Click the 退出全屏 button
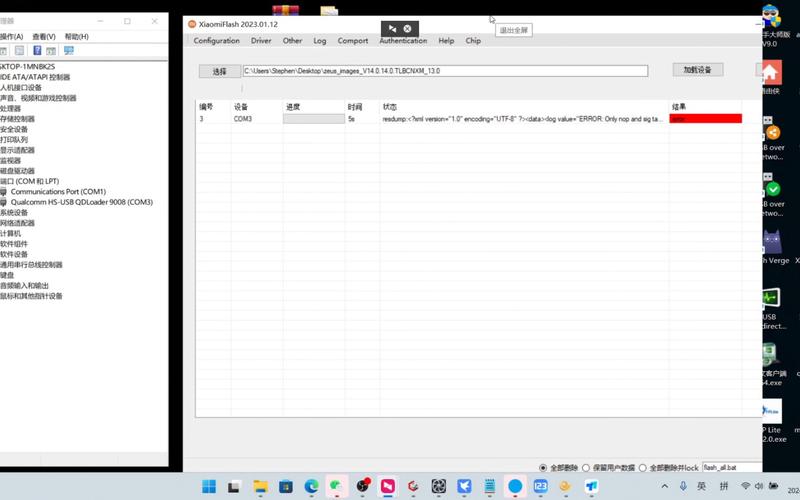The height and width of the screenshot is (500, 800). click(513, 30)
